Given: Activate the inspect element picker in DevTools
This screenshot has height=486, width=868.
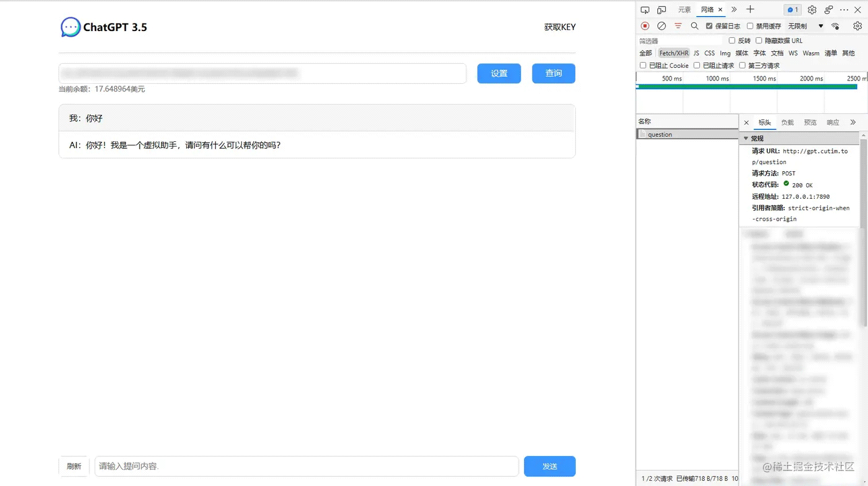Looking at the screenshot, I should tap(645, 10).
